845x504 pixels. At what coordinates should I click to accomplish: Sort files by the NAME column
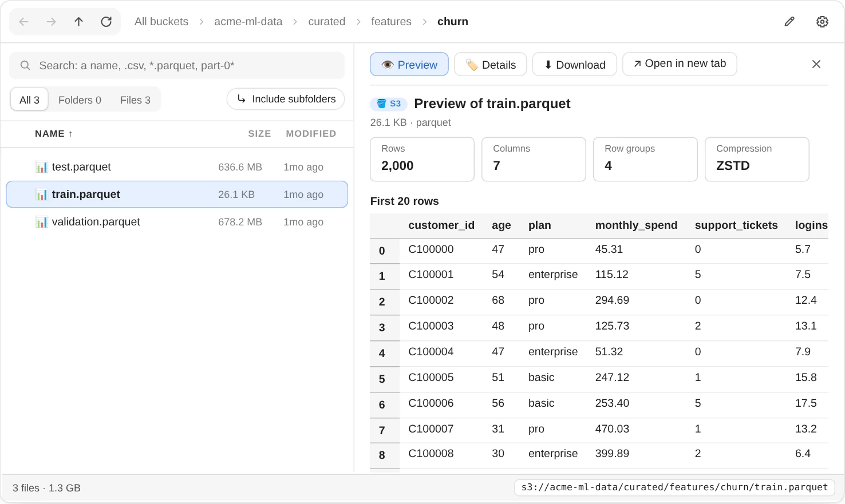[54, 134]
